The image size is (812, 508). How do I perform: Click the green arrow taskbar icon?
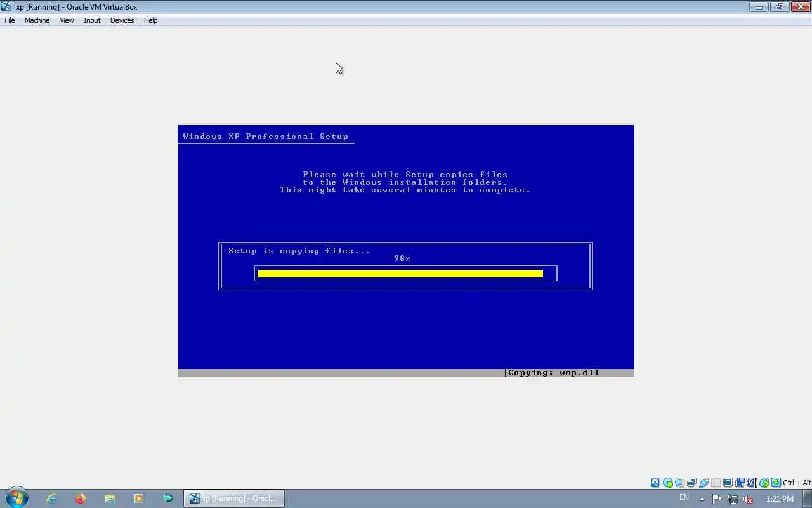pos(168,498)
